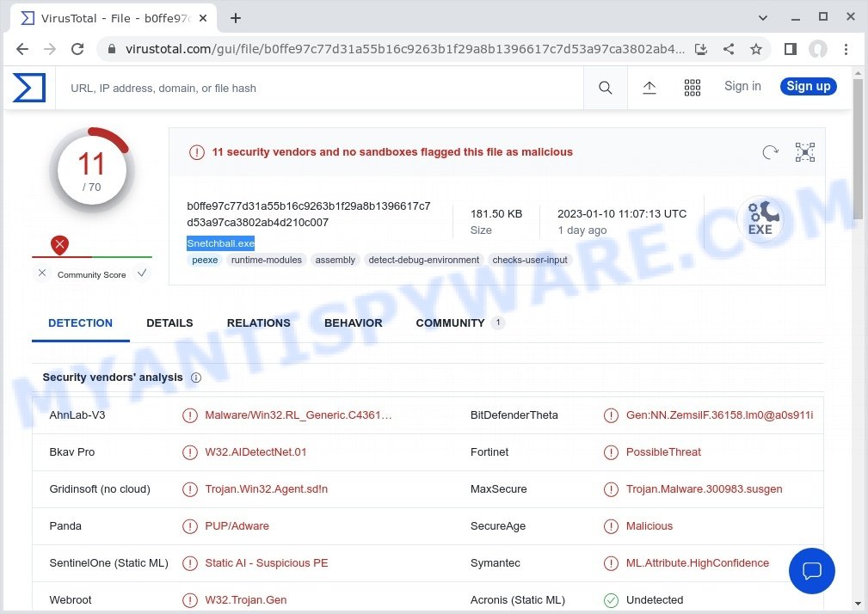The height and width of the screenshot is (614, 868).
Task: Click the W32.AIDetectNet.01 detection result
Action: pyautogui.click(x=255, y=452)
